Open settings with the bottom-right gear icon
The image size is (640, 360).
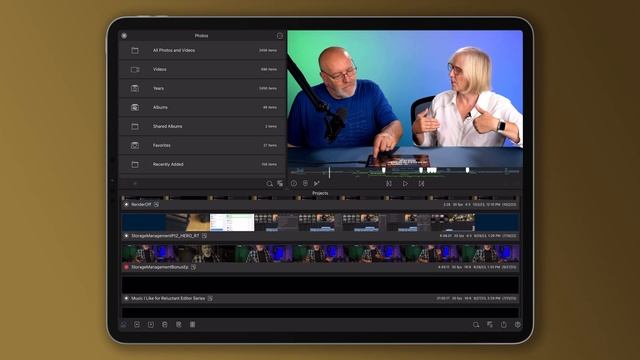pos(518,325)
